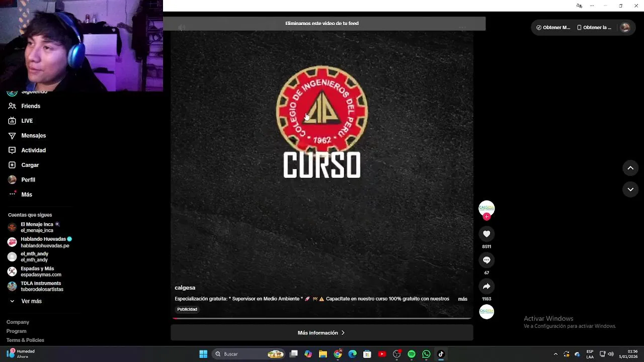The height and width of the screenshot is (362, 644).
Task: Toggle video mute speaker icon
Action: click(x=182, y=28)
